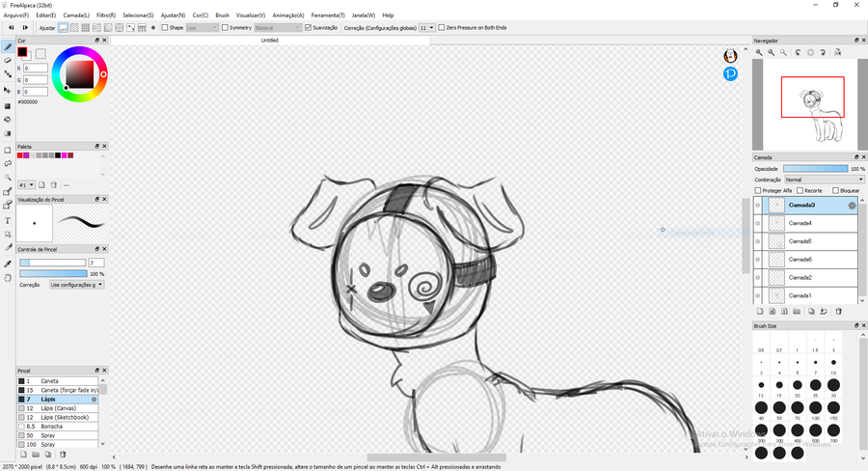Enable the Symmetry checkbox
This screenshot has height=471, width=868.
(225, 28)
